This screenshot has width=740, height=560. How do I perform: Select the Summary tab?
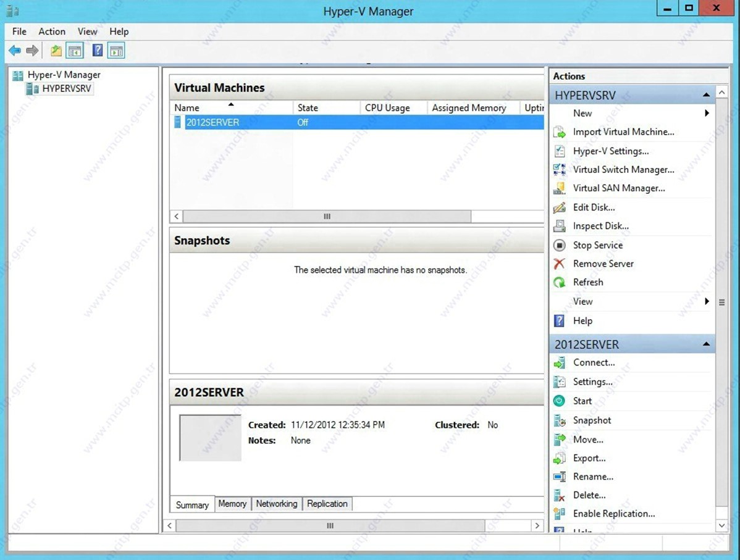click(192, 505)
